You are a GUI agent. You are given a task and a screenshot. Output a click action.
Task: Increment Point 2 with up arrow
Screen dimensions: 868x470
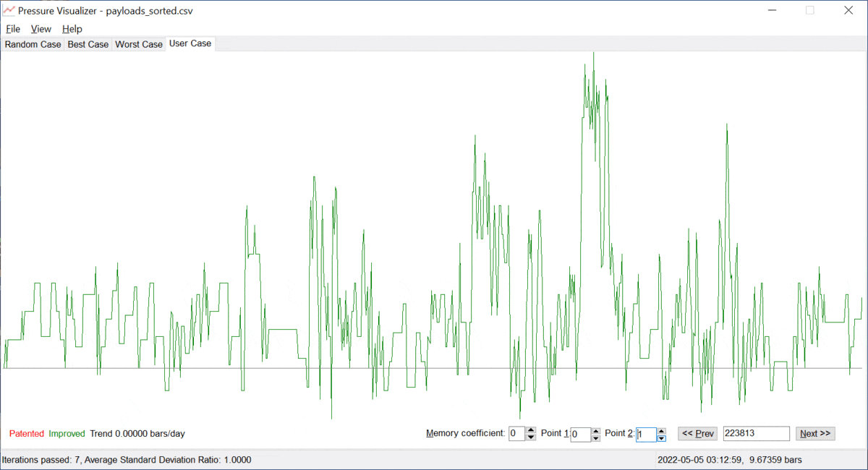point(661,430)
